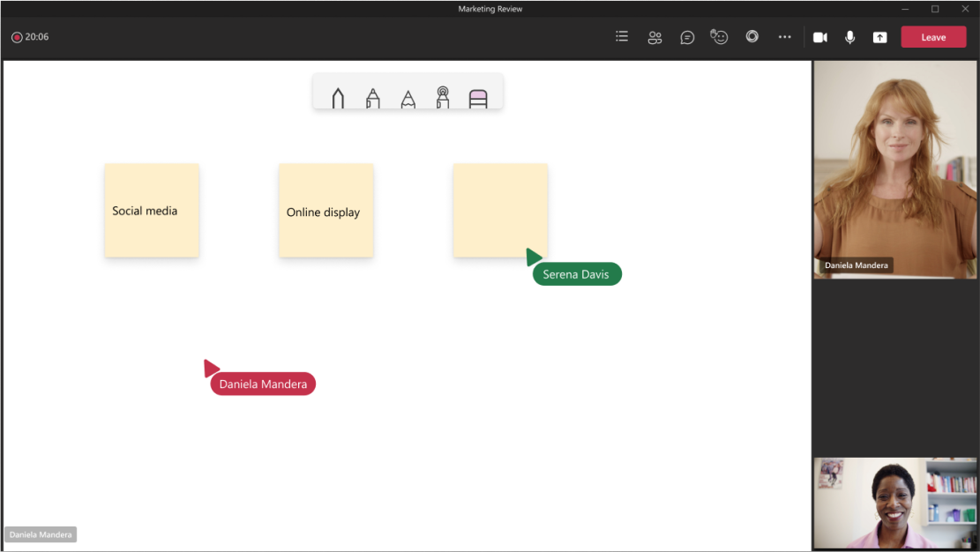Toggle the camera on or off
This screenshot has width=980, height=552.
coord(819,37)
